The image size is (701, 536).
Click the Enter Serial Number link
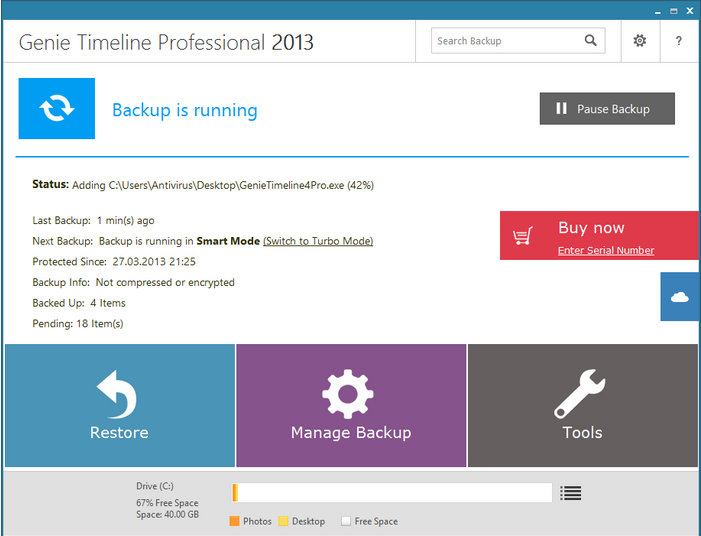[x=606, y=251]
